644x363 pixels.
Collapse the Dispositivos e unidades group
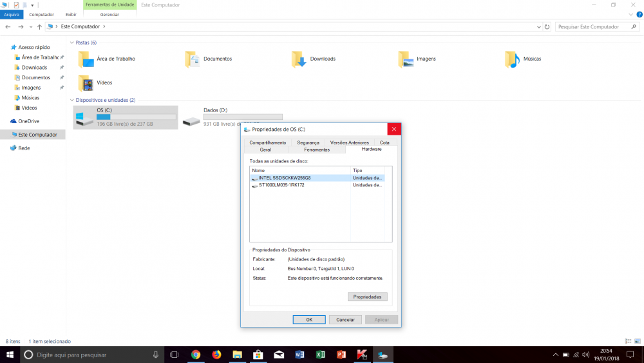[72, 100]
